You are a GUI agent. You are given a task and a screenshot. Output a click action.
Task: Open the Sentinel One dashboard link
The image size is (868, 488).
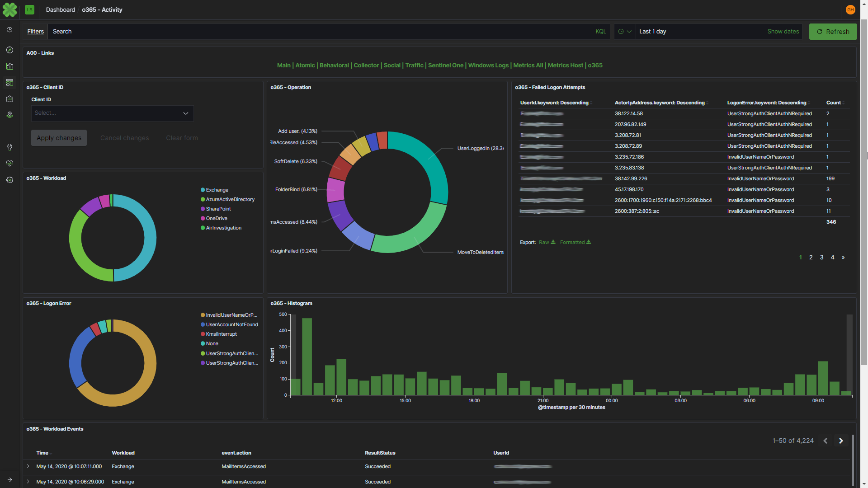(446, 66)
